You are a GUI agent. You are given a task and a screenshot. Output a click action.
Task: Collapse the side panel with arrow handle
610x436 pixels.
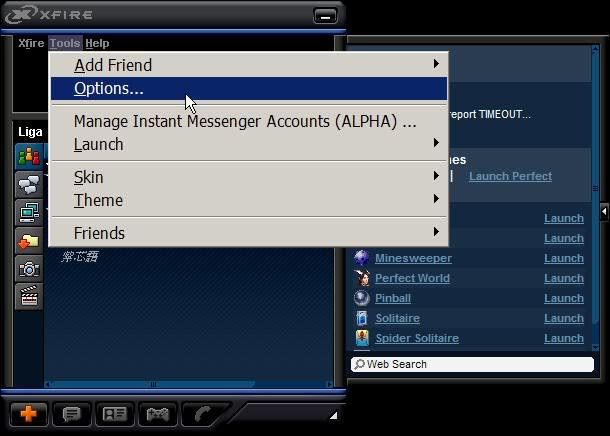(603, 213)
